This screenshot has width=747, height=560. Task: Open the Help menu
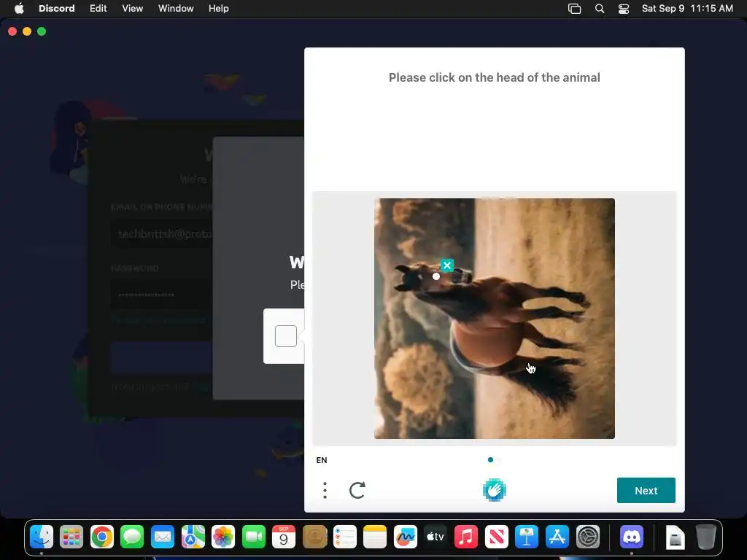tap(219, 9)
